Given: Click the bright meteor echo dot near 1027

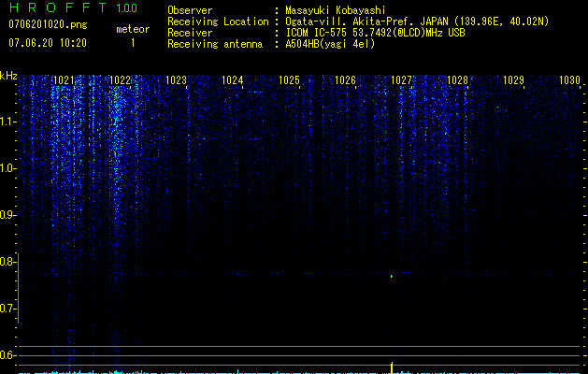Looking at the screenshot, I should [391, 276].
